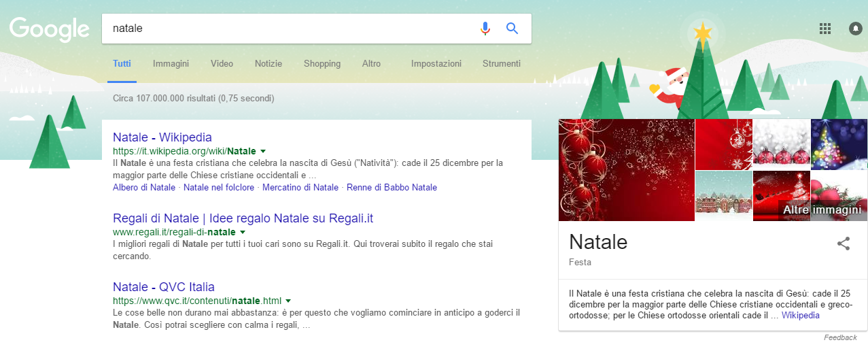Open the Regali di Natale result title
The image size is (868, 351).
click(243, 218)
